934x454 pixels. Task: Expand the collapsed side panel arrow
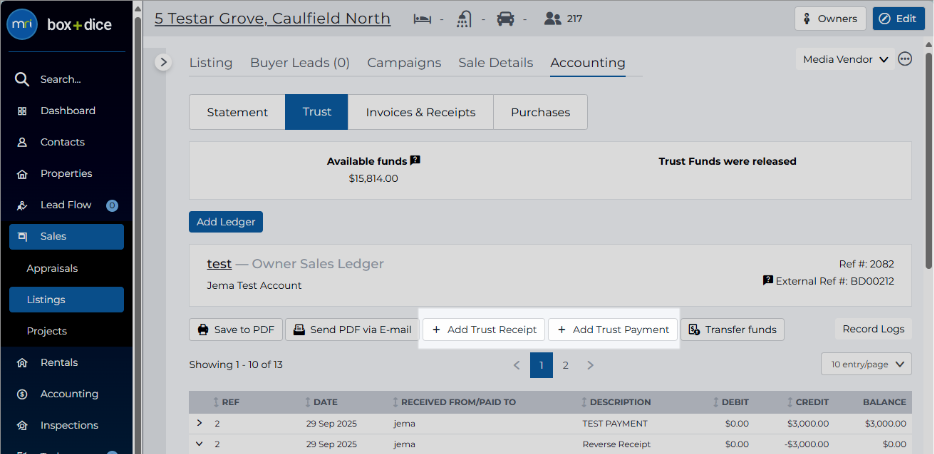click(163, 62)
